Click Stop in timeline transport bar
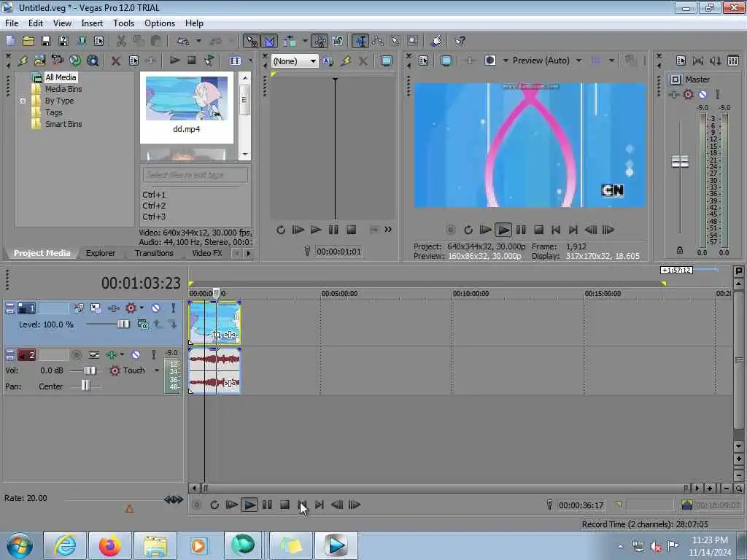The width and height of the screenshot is (747, 560). pos(285,505)
